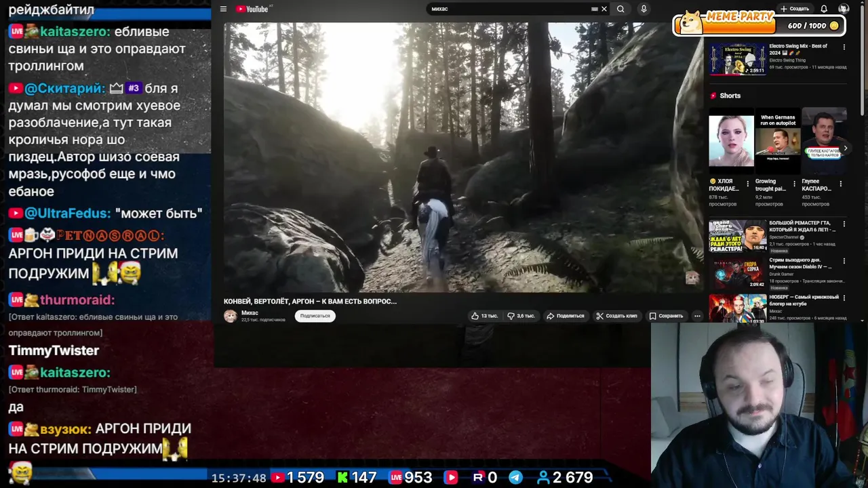Open the Михас channel avatar
Viewport: 868px width, 488px height.
tap(231, 316)
